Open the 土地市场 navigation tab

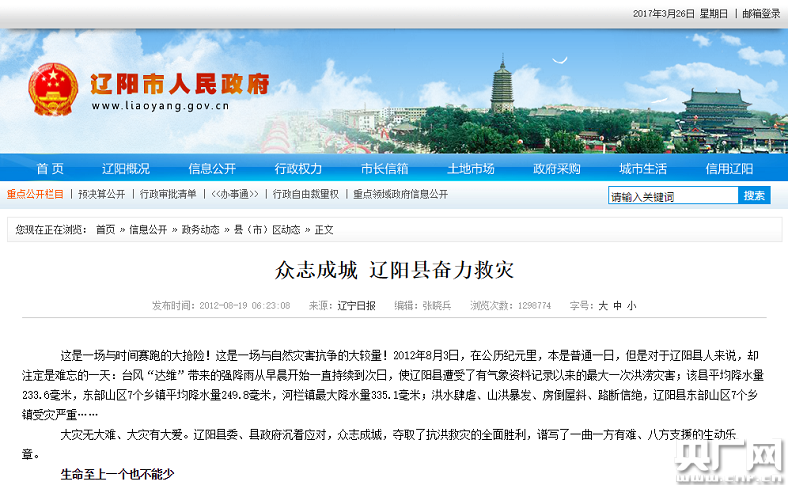470,168
